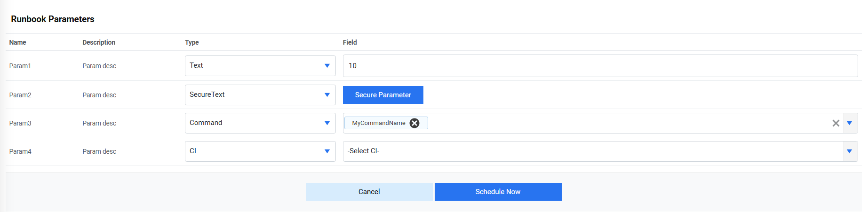868x212 pixels.
Task: Click inside the Param3 command tag field
Action: [626, 123]
